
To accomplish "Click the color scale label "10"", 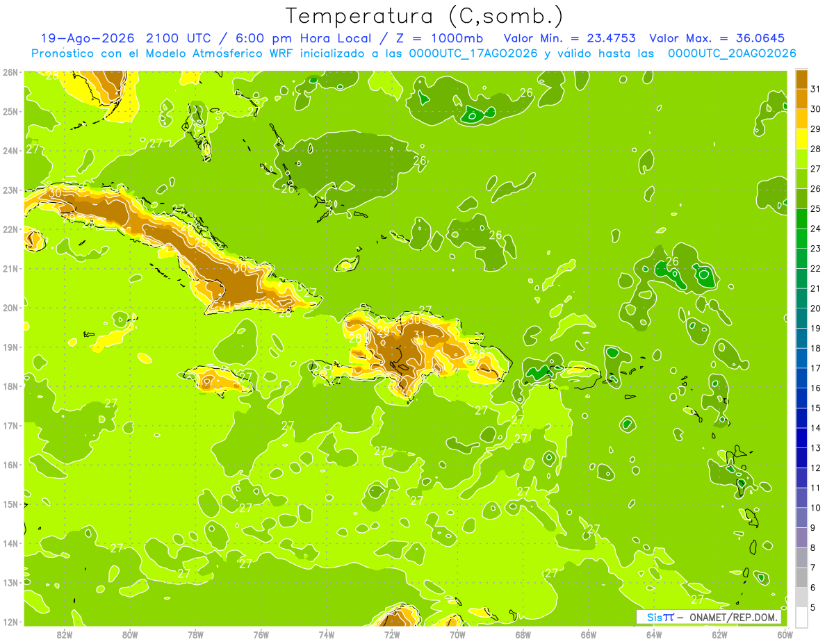I will (x=816, y=508).
